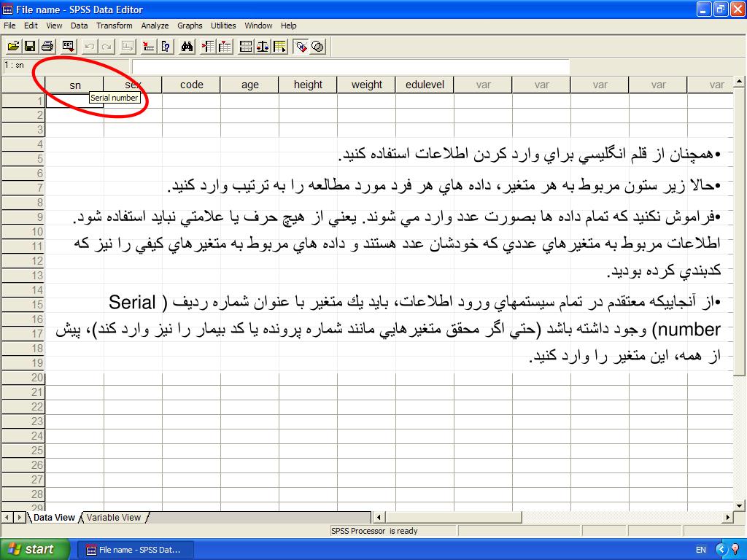Open the View menu

tap(54, 26)
